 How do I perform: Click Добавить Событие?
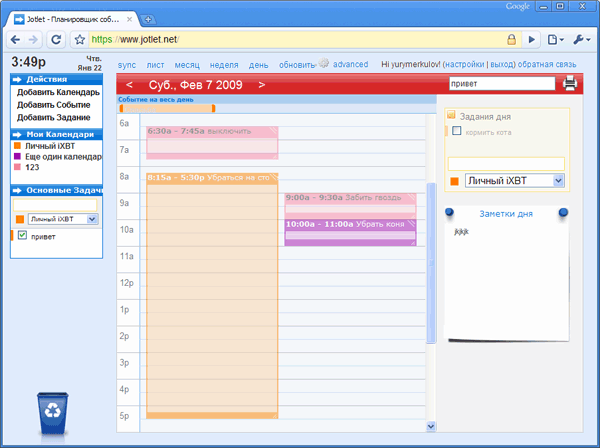[54, 105]
